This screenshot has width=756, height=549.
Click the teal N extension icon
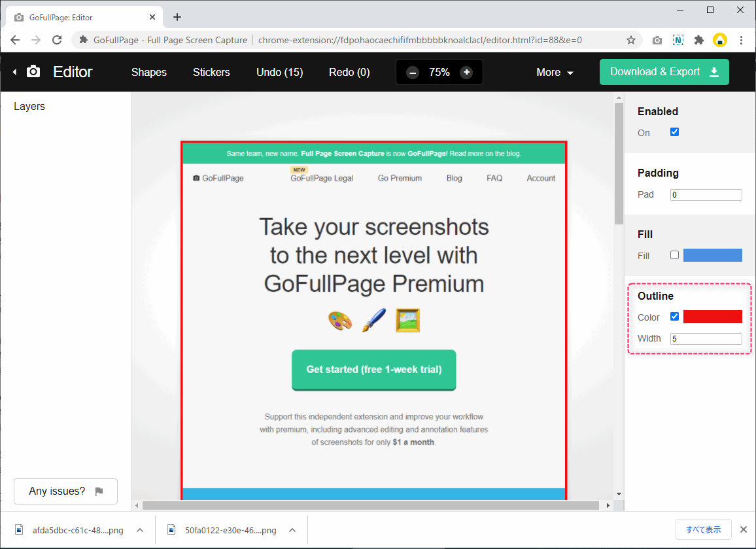[678, 40]
